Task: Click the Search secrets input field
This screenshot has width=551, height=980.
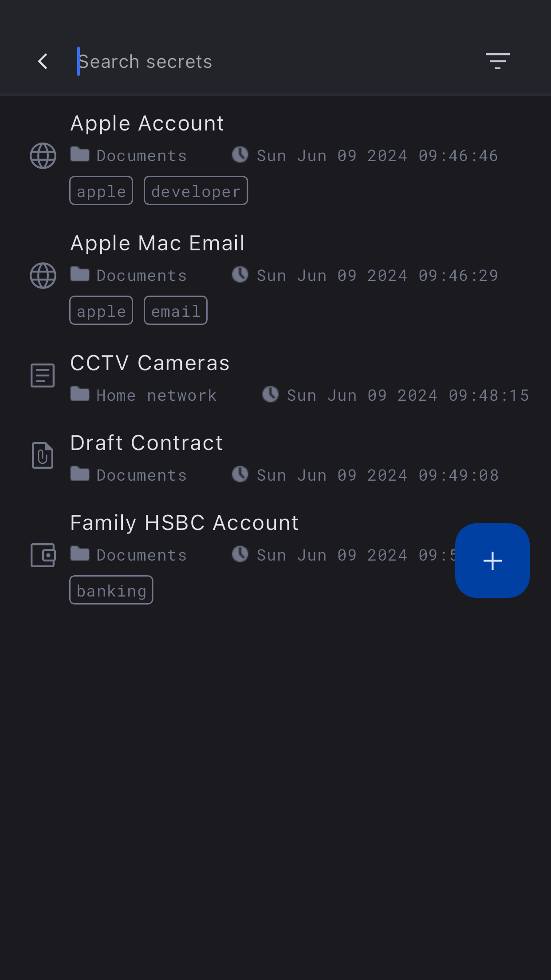Action: pos(266,62)
